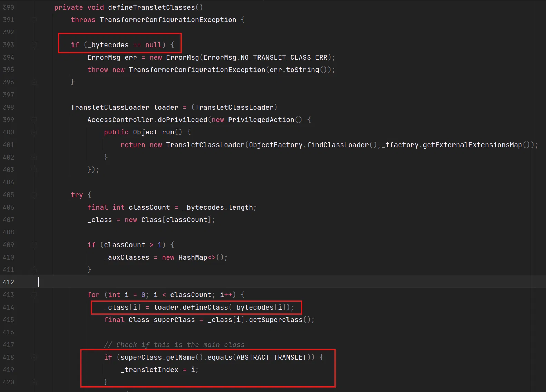The width and height of the screenshot is (546, 392).
Task: Fold the superClass if block at line 418
Action: [34, 358]
